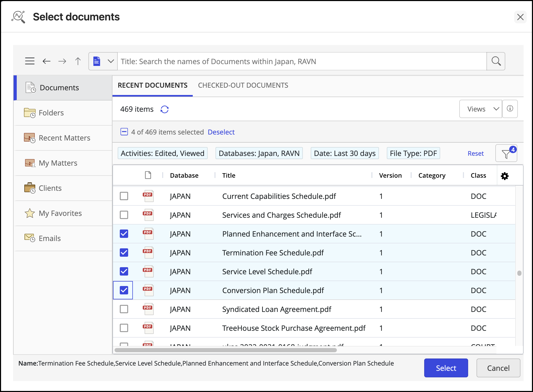Click the search magnifier button
533x392 pixels.
(x=496, y=61)
